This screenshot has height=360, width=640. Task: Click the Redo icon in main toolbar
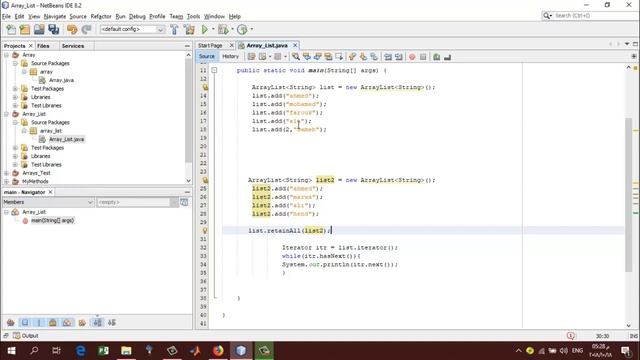click(86, 29)
